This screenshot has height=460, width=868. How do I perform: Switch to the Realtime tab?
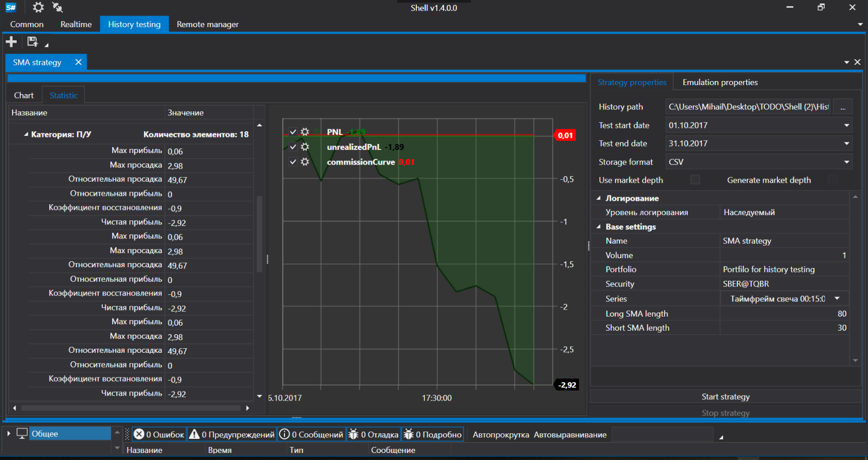coord(76,24)
